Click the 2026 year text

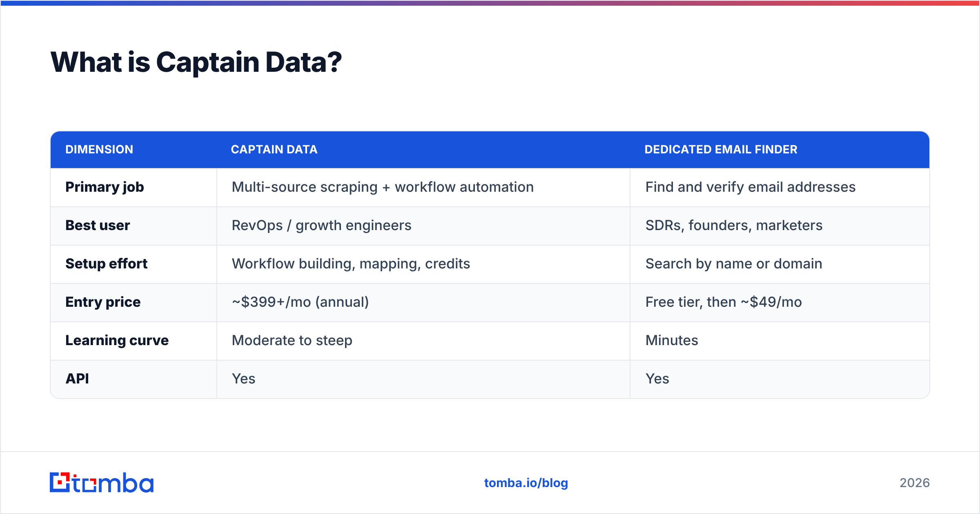(x=914, y=483)
